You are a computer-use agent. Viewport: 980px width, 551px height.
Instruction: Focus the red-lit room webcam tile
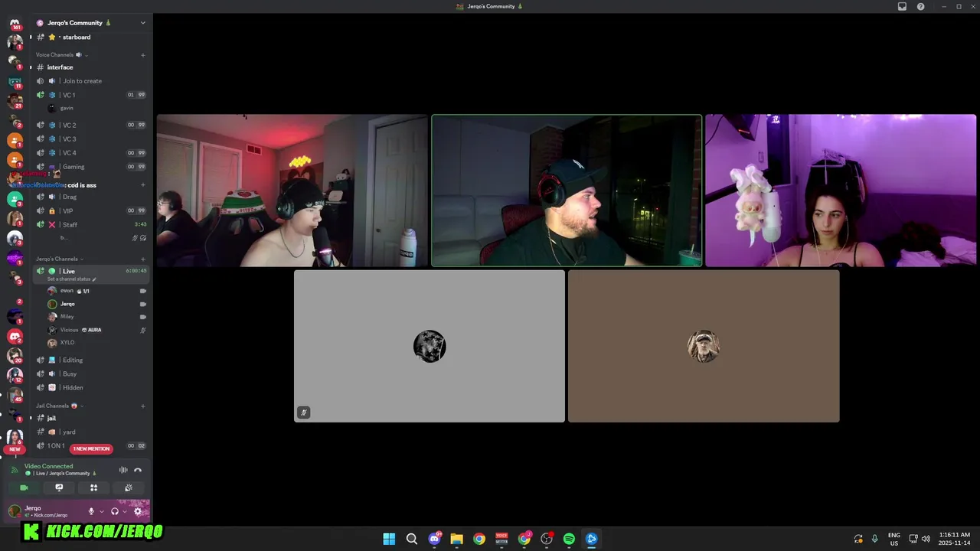[x=292, y=191]
